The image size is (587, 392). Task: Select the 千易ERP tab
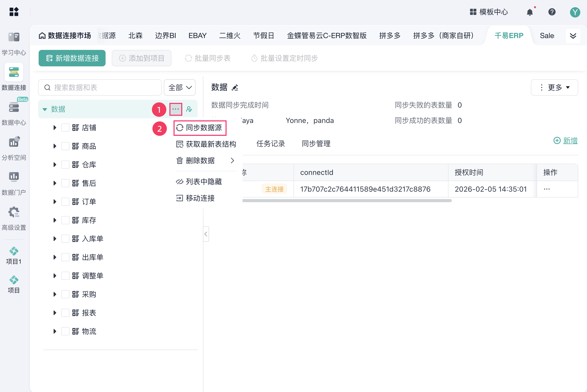(509, 35)
